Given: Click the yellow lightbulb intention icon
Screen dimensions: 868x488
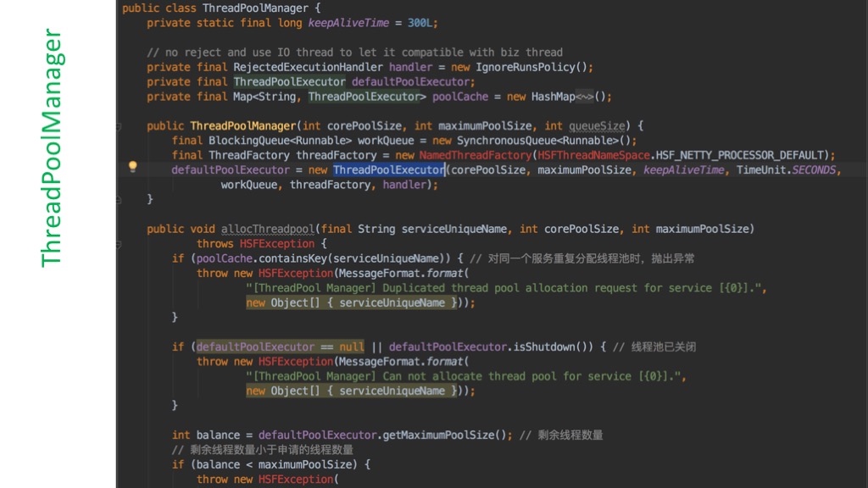Looking at the screenshot, I should pos(133,167).
